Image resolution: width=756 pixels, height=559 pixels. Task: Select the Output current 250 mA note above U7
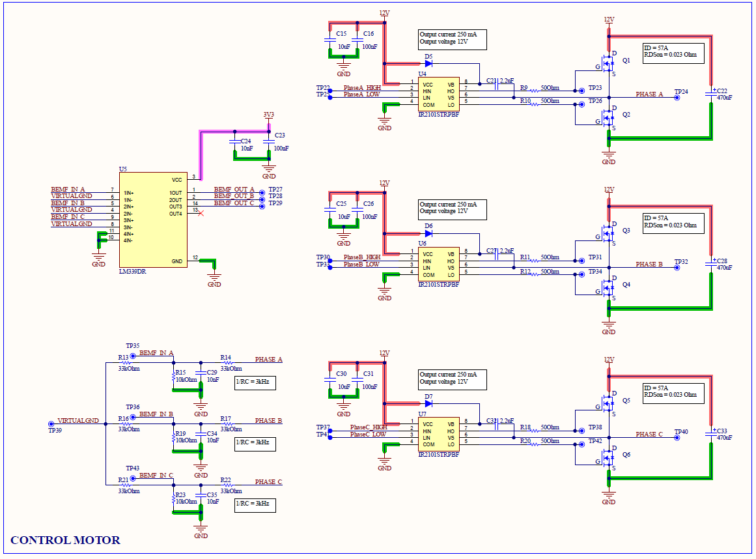coord(453,380)
